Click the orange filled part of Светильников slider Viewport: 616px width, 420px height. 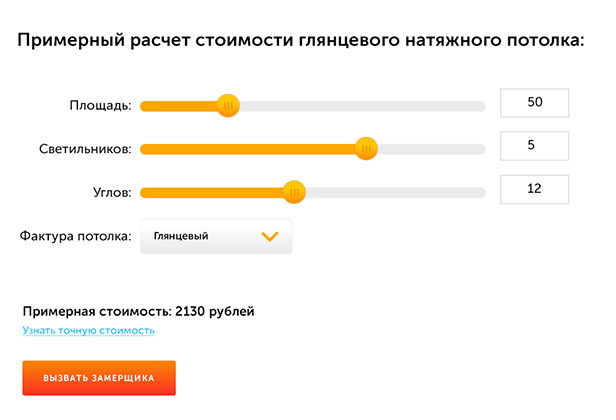coord(250,149)
